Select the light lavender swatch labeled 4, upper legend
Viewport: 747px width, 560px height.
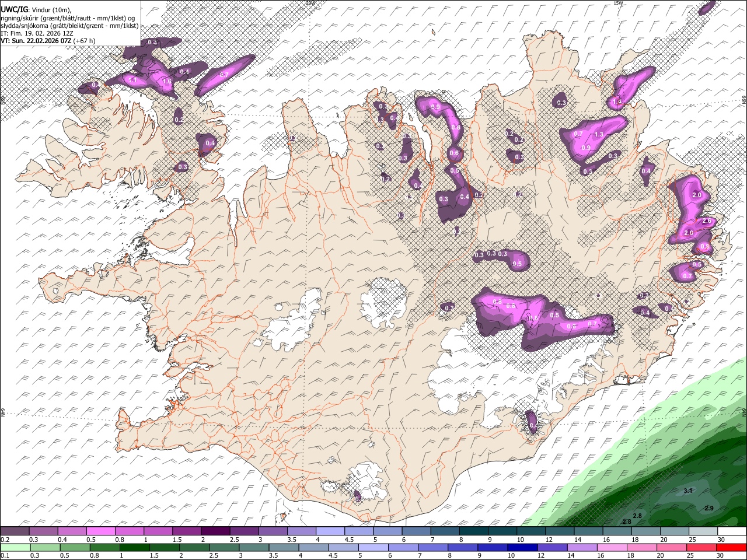330,531
